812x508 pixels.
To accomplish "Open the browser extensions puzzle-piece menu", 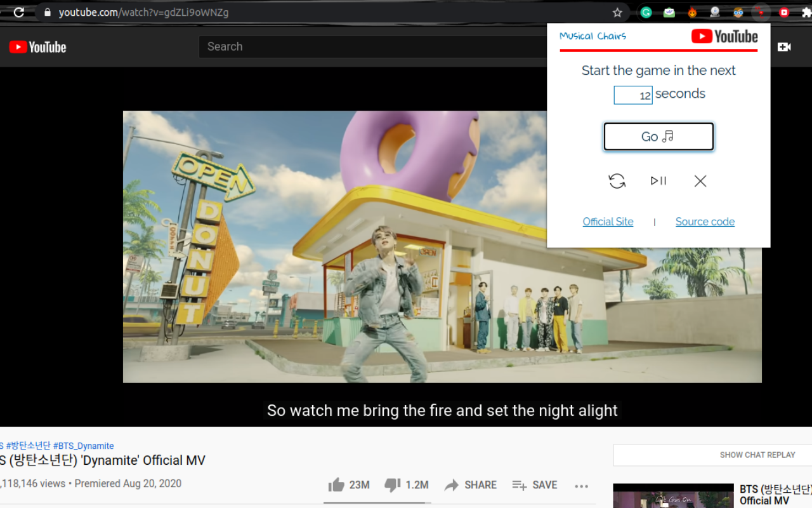I will click(x=806, y=11).
